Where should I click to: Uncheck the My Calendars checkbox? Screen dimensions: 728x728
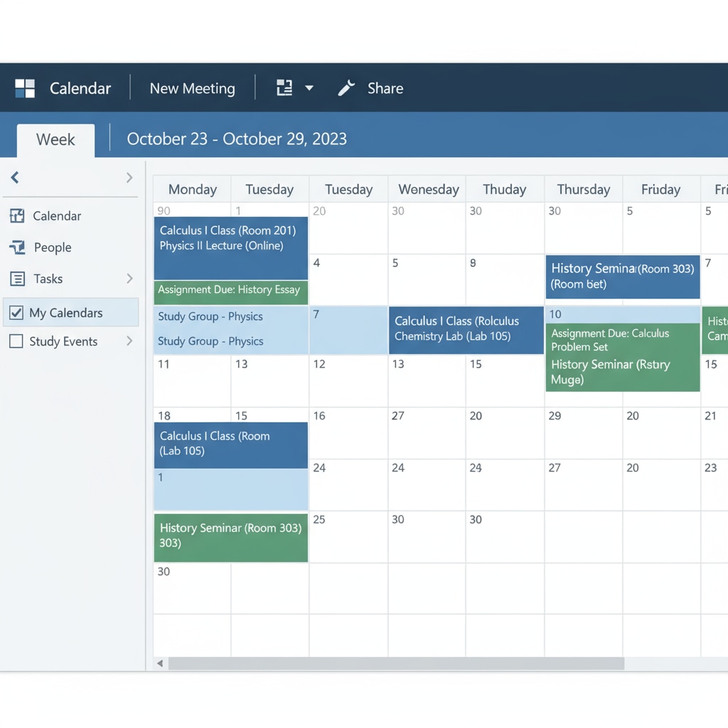[x=16, y=313]
